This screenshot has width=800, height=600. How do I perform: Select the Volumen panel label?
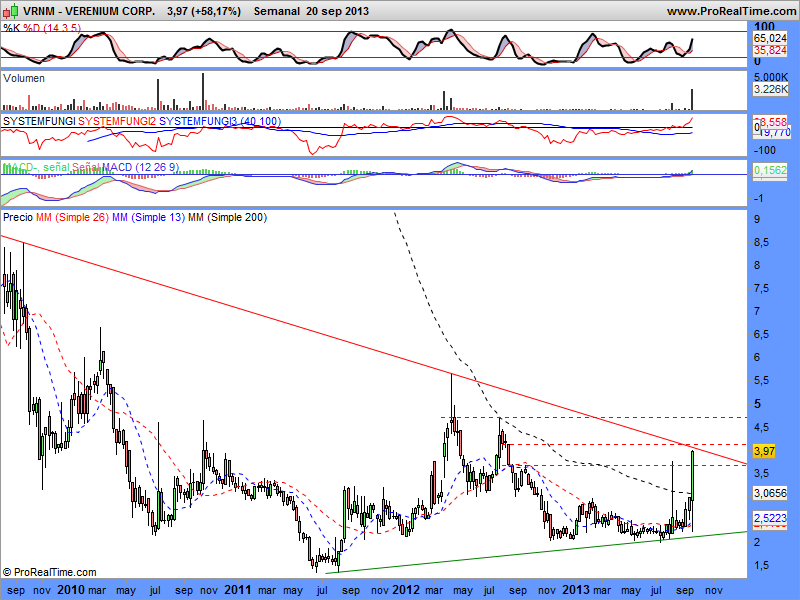pyautogui.click(x=24, y=78)
